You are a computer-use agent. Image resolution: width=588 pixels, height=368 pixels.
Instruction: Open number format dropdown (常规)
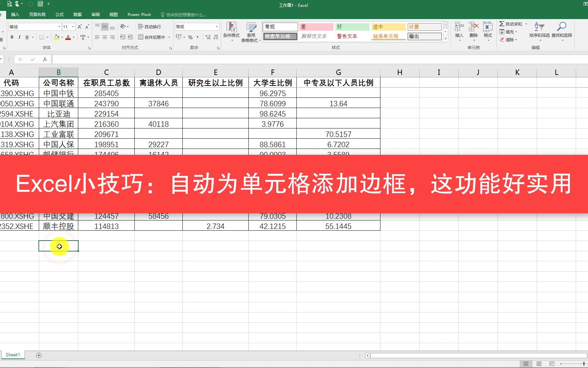(x=217, y=27)
